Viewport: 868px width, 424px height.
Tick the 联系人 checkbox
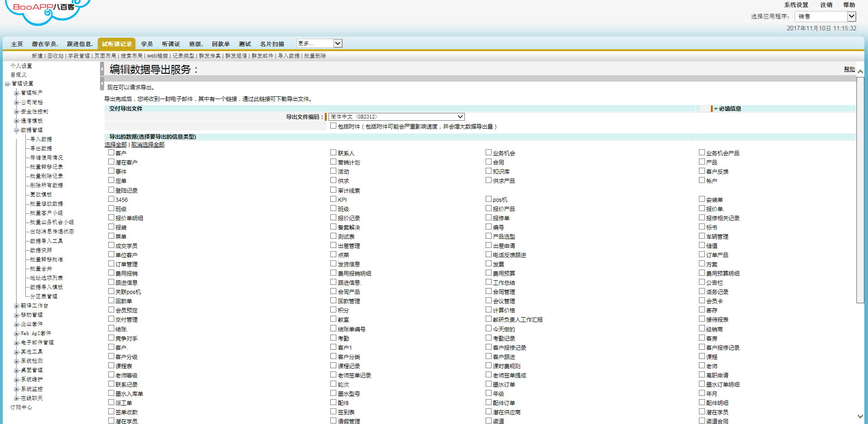tap(333, 153)
